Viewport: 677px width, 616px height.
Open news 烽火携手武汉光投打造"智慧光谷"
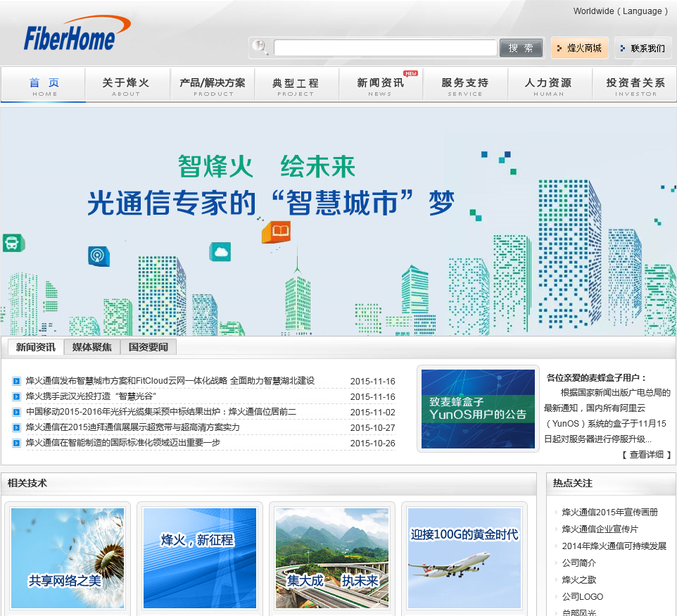click(91, 396)
